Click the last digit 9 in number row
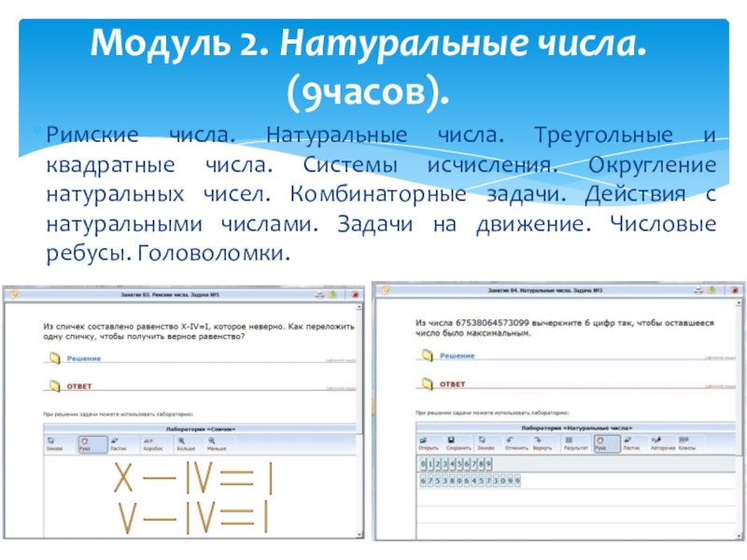The height and width of the screenshot is (560, 747). pos(517,481)
